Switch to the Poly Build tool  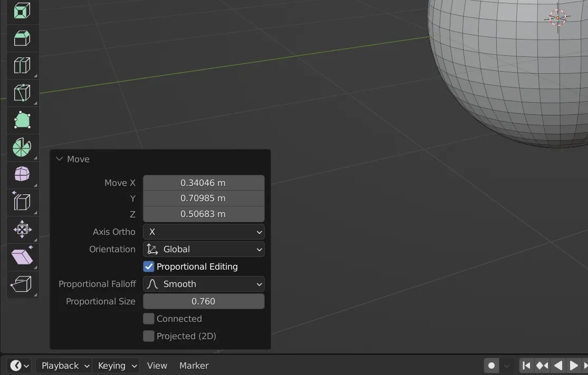pyautogui.click(x=22, y=120)
